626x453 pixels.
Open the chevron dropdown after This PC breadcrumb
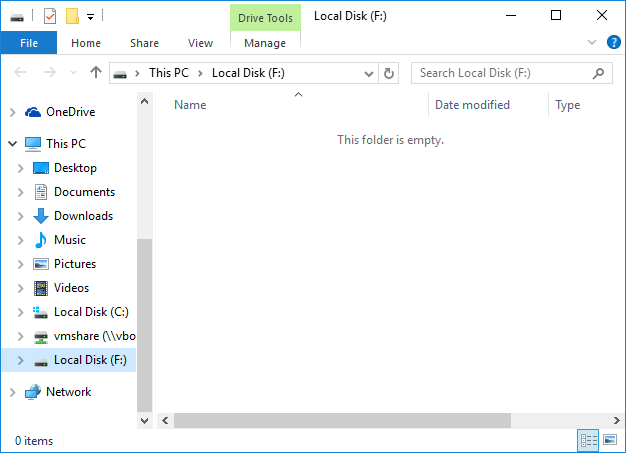pos(200,73)
